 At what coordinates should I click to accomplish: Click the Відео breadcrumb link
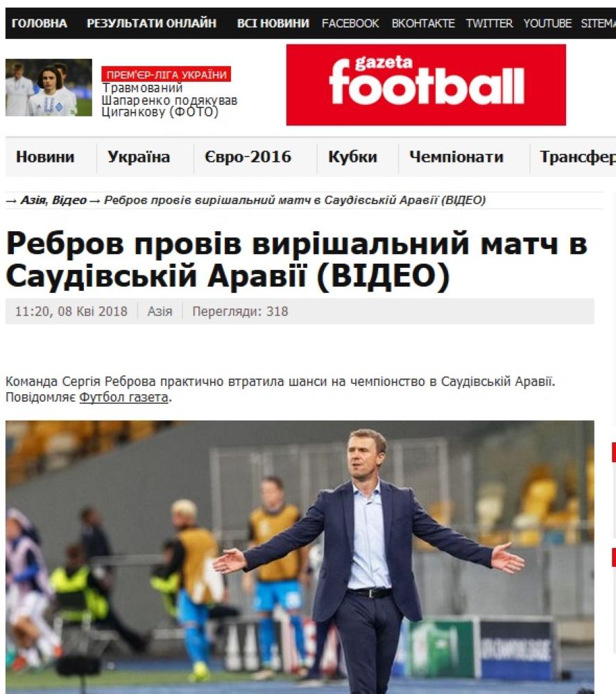click(x=69, y=200)
